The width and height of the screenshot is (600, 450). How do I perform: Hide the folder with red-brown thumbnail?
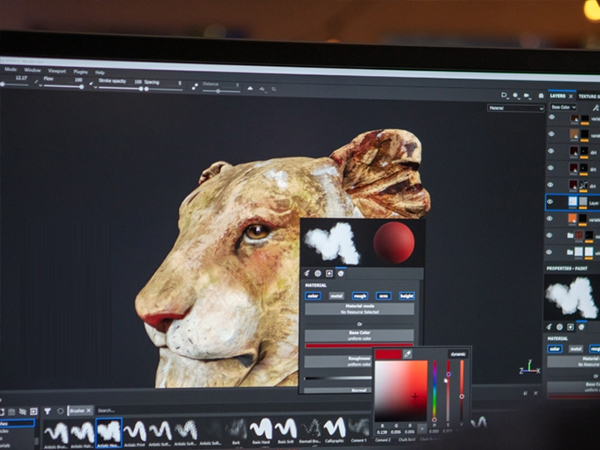550,235
